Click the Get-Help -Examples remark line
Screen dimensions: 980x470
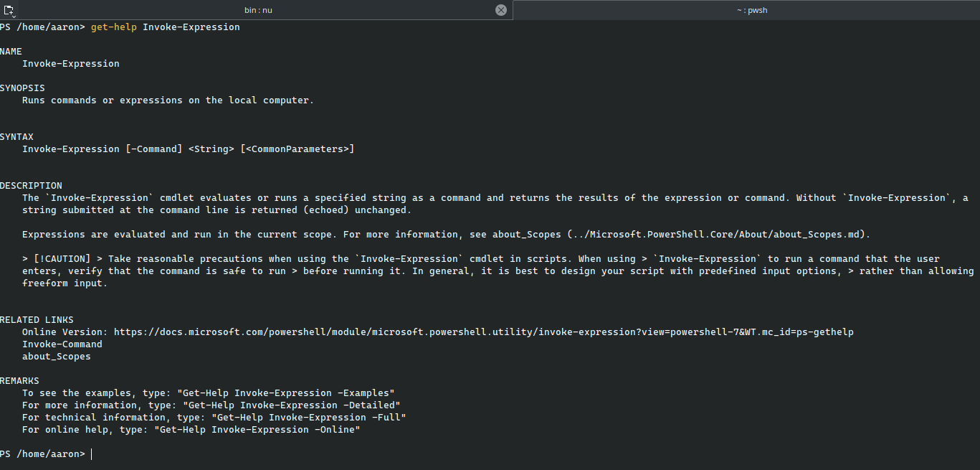(x=208, y=393)
